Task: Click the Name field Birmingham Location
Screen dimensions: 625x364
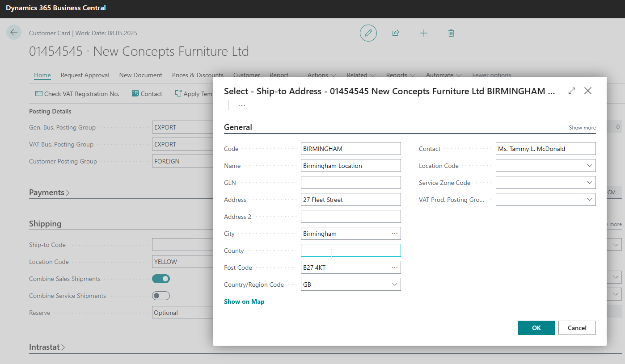Action: click(x=351, y=166)
